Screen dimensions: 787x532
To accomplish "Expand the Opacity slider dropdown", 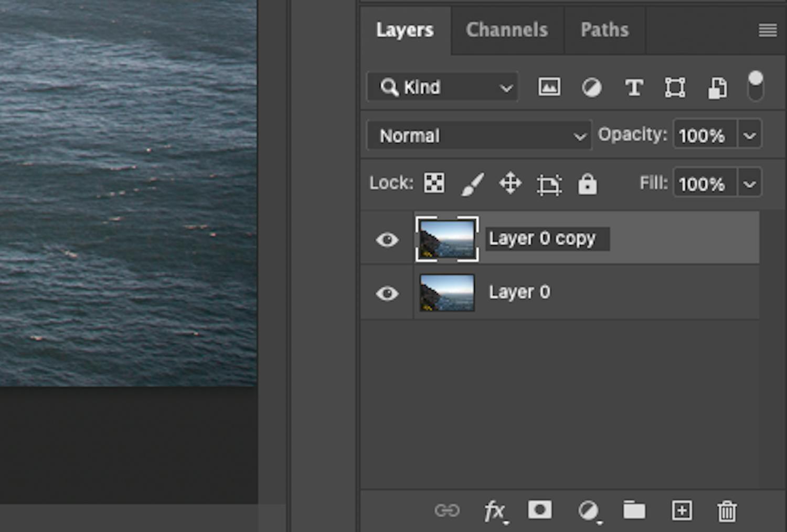I will (x=750, y=136).
